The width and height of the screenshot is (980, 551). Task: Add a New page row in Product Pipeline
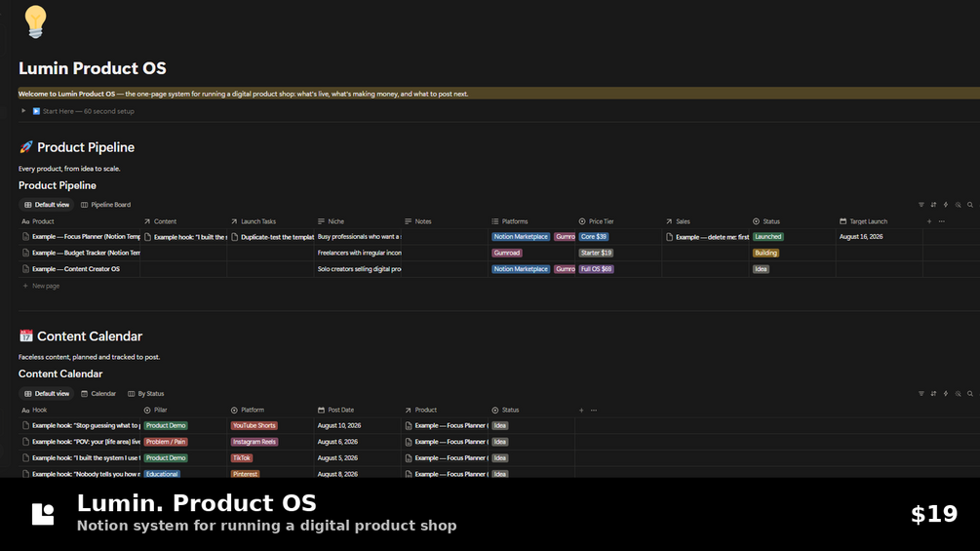pos(41,286)
